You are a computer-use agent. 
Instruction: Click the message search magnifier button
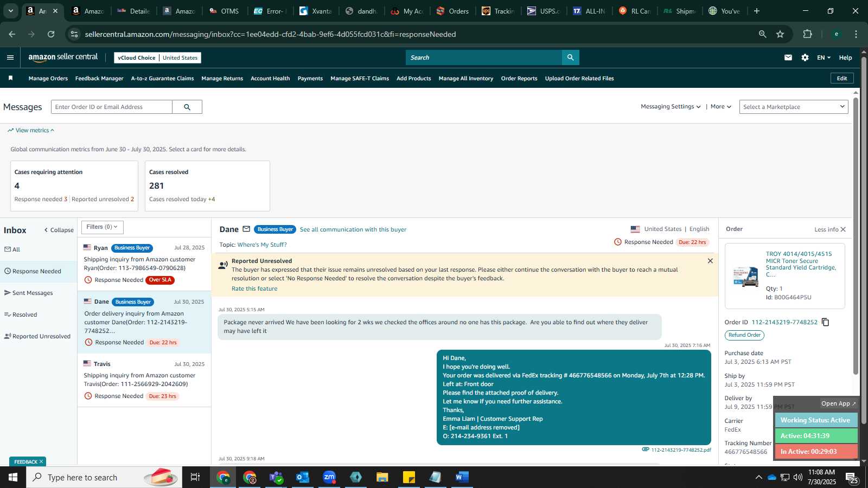pos(187,107)
